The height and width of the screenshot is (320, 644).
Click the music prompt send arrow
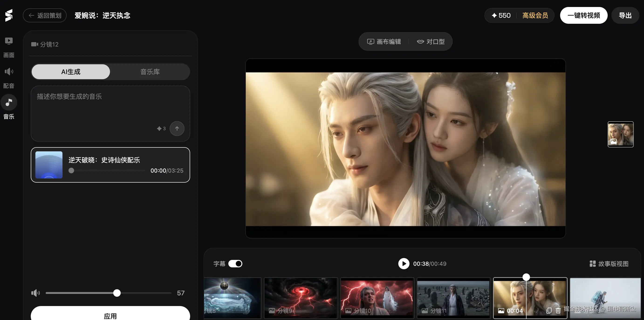177,128
